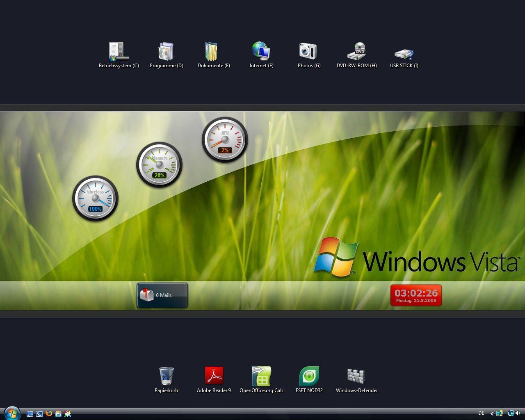This screenshot has width=525, height=420.
Task: Click Switch Between Windows in the quick launch
Action: click(39, 414)
